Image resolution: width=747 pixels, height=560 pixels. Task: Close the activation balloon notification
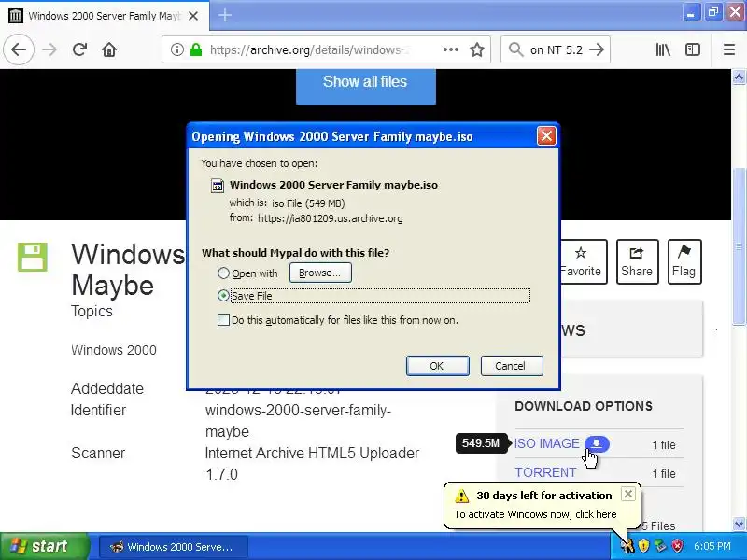pos(627,494)
